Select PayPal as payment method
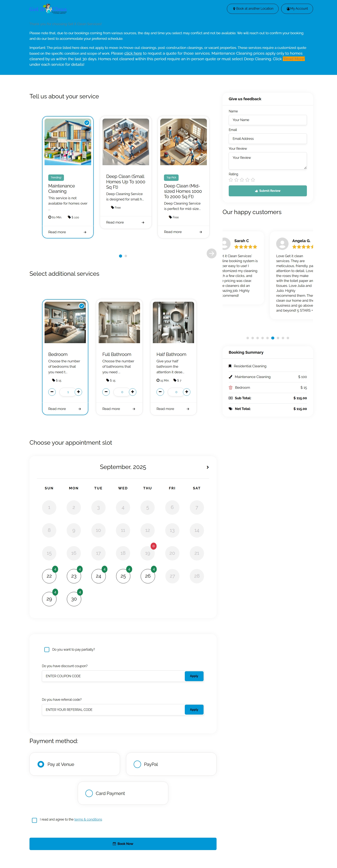 [x=137, y=764]
